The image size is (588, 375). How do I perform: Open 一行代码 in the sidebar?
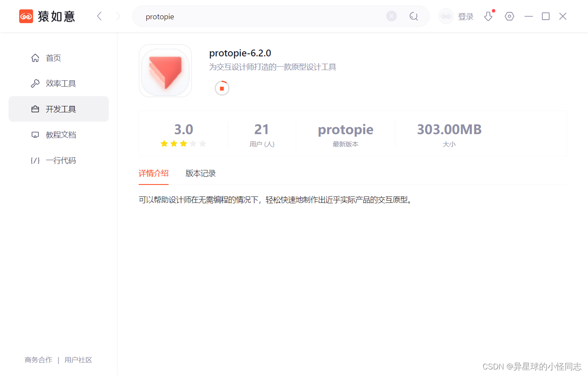tap(58, 160)
